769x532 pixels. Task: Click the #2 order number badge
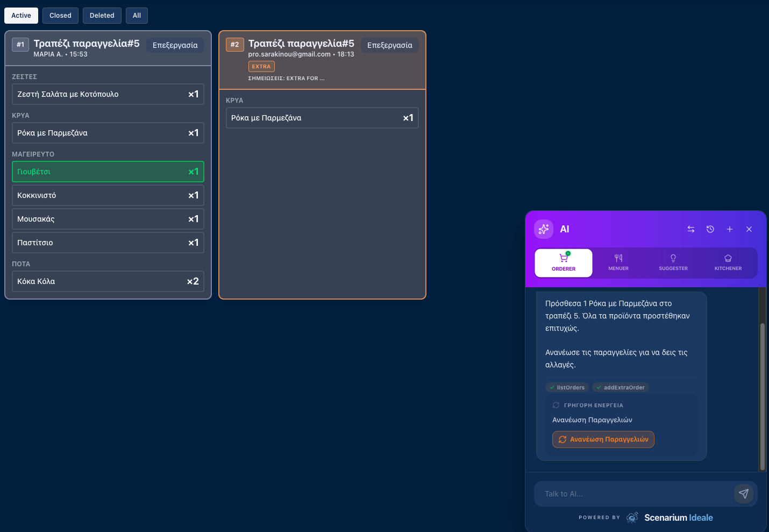click(235, 45)
